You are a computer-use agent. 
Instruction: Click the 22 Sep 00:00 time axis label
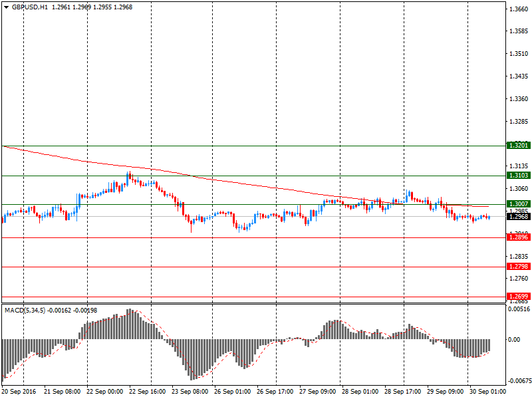(105, 392)
